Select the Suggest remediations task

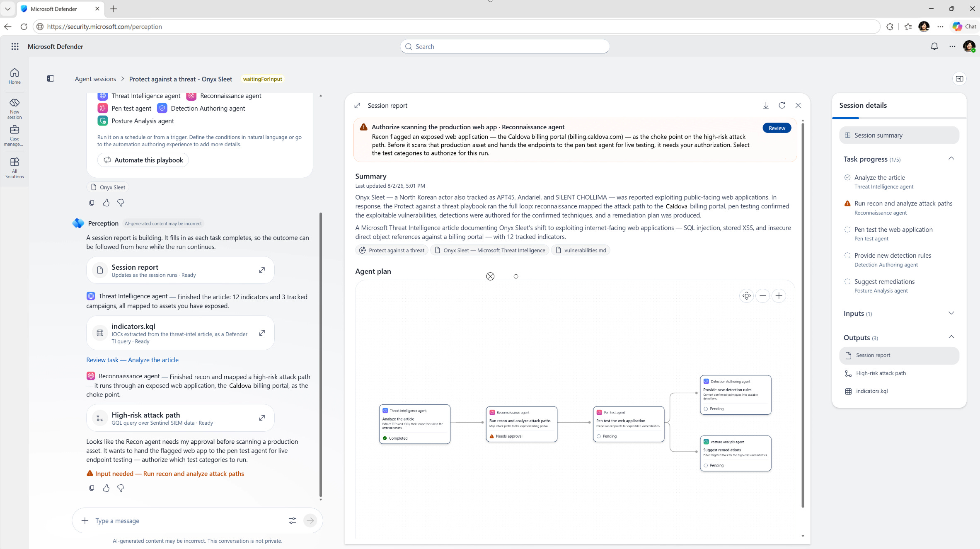pyautogui.click(x=899, y=286)
